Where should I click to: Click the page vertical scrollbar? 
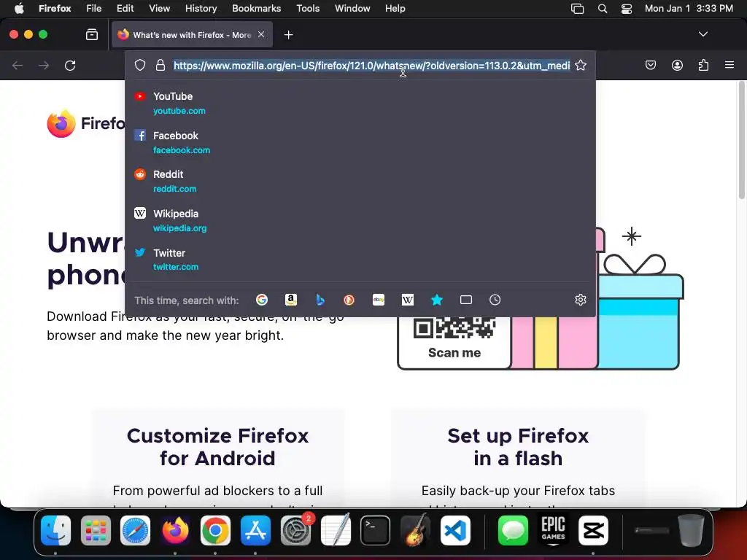coord(741,141)
